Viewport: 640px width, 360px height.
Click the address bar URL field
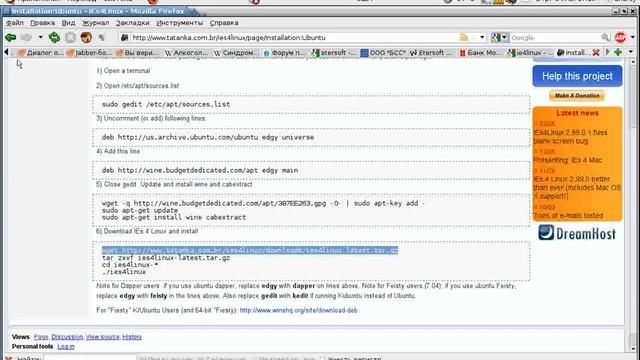(x=294, y=38)
